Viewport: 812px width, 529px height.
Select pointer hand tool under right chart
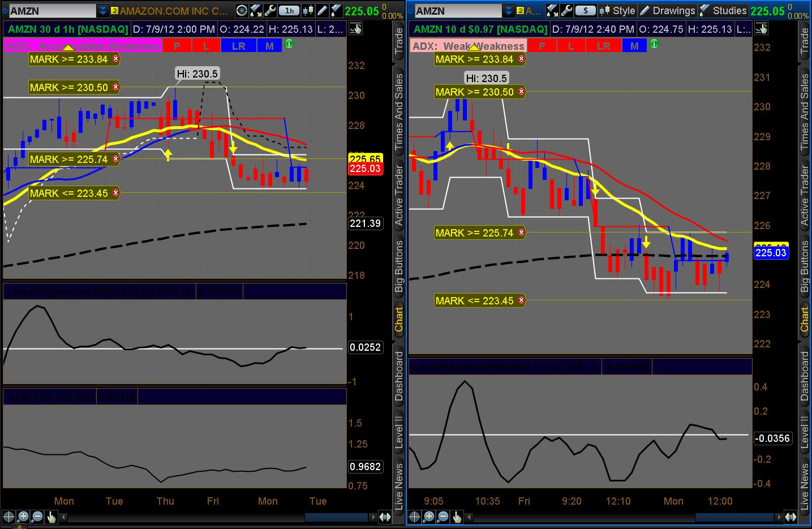457,517
